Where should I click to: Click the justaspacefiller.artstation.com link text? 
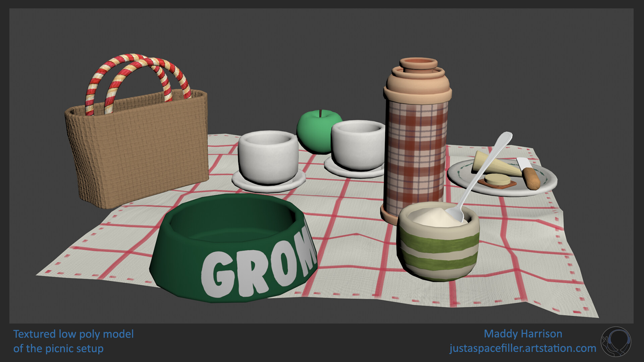[523, 348]
